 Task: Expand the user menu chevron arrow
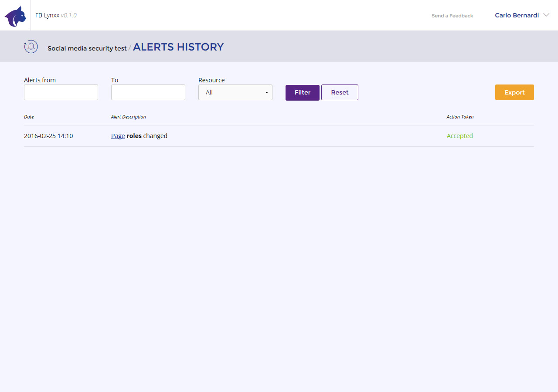[546, 15]
